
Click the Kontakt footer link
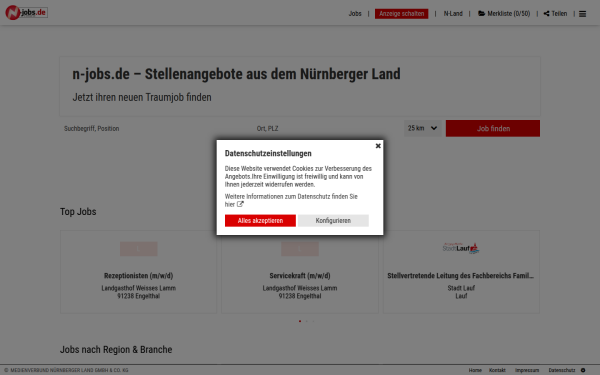(x=497, y=370)
